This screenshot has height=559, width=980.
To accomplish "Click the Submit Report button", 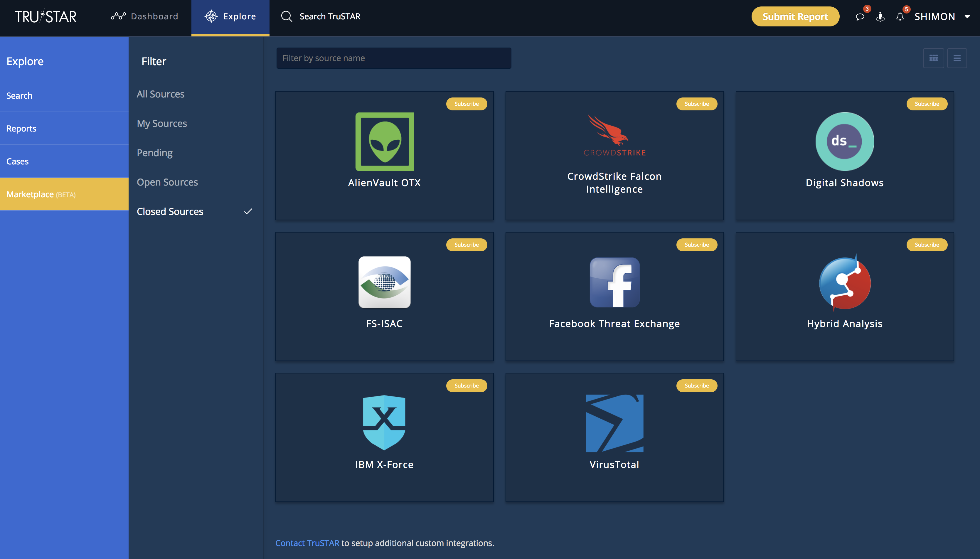I will pyautogui.click(x=795, y=16).
